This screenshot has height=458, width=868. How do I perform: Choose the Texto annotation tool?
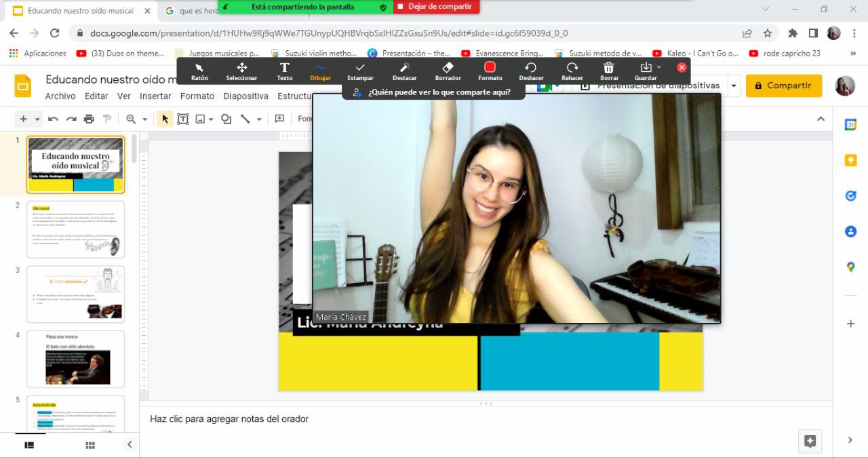click(x=285, y=71)
